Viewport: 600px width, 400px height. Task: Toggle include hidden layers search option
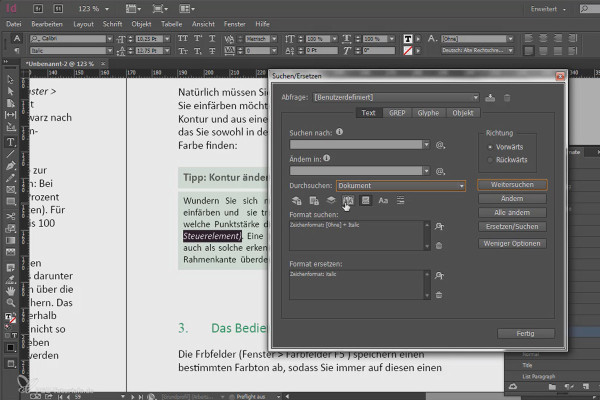(331, 200)
